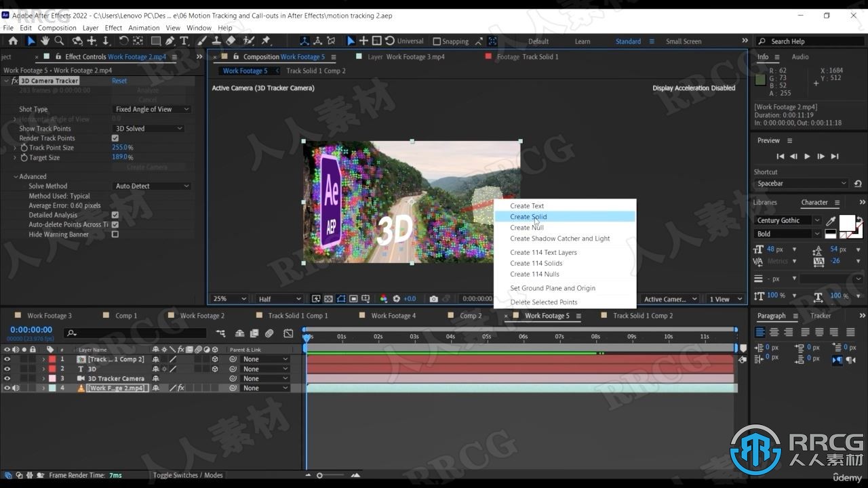Screen dimensions: 868x488
Task: Collapse the Advanced section
Action: click(16, 176)
